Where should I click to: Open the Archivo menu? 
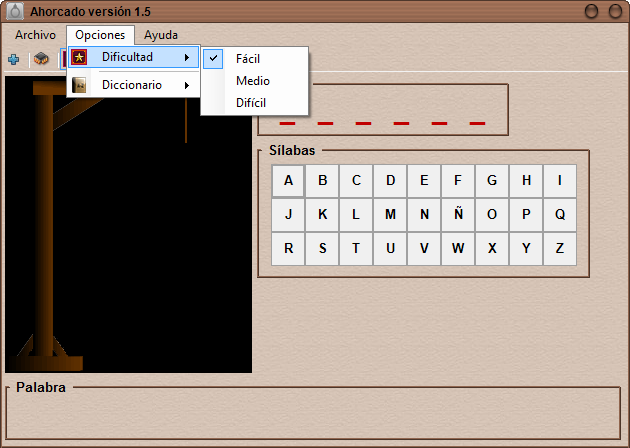pos(35,35)
